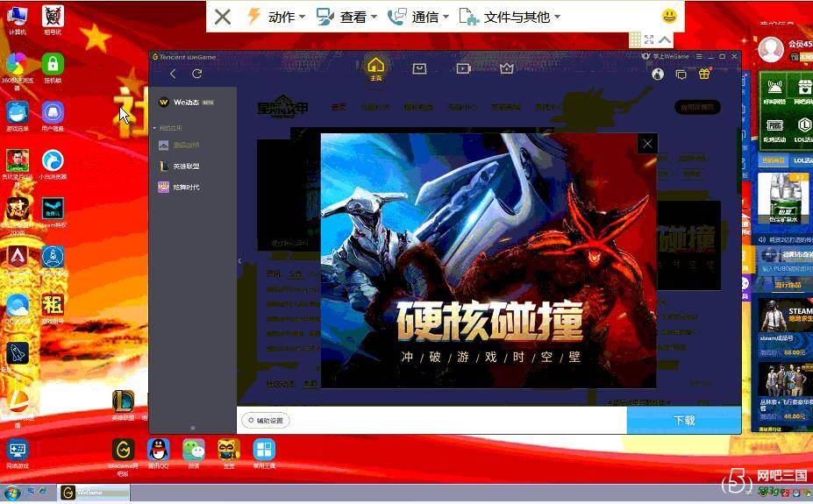The image size is (813, 504).
Task: Open the Apex Legends desktop icon
Action: click(x=18, y=258)
